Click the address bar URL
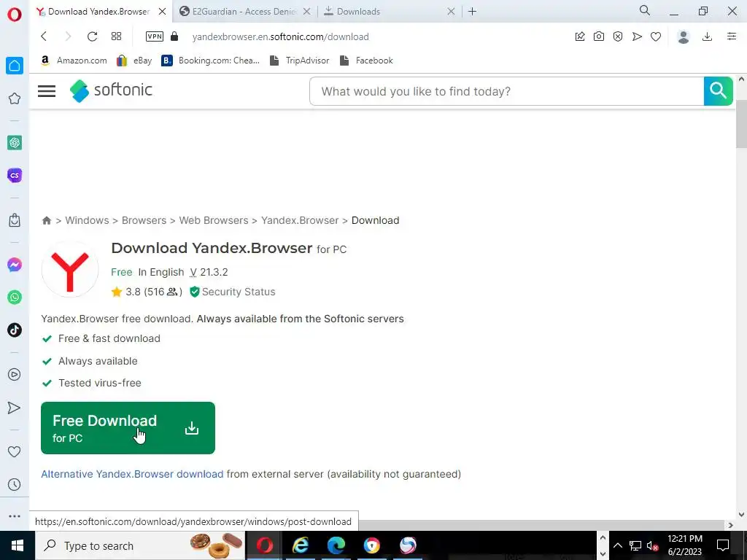This screenshot has height=560, width=747. [x=281, y=36]
